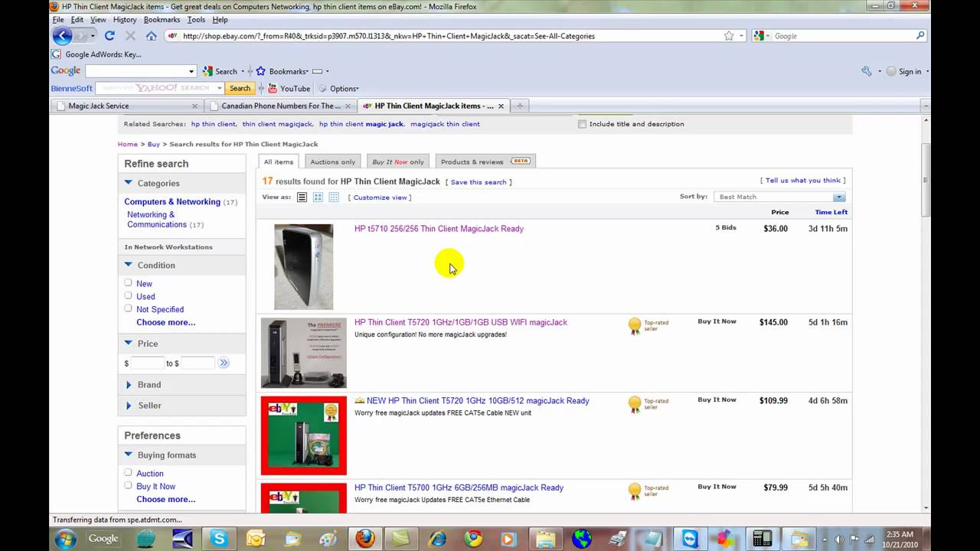Click the Windows Start orb
This screenshot has height=551, width=980.
(x=65, y=538)
